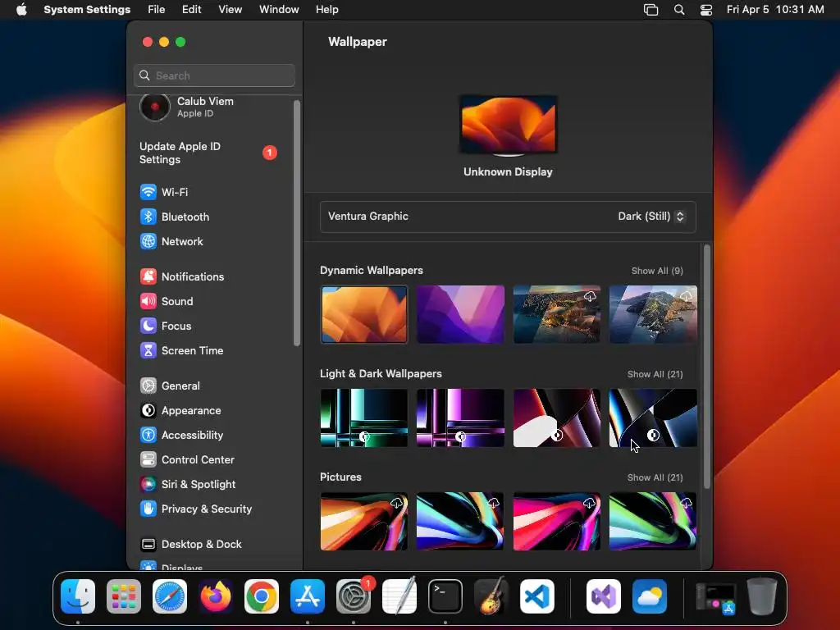Open Focus settings
Viewport: 840px width, 630px height.
click(166, 326)
